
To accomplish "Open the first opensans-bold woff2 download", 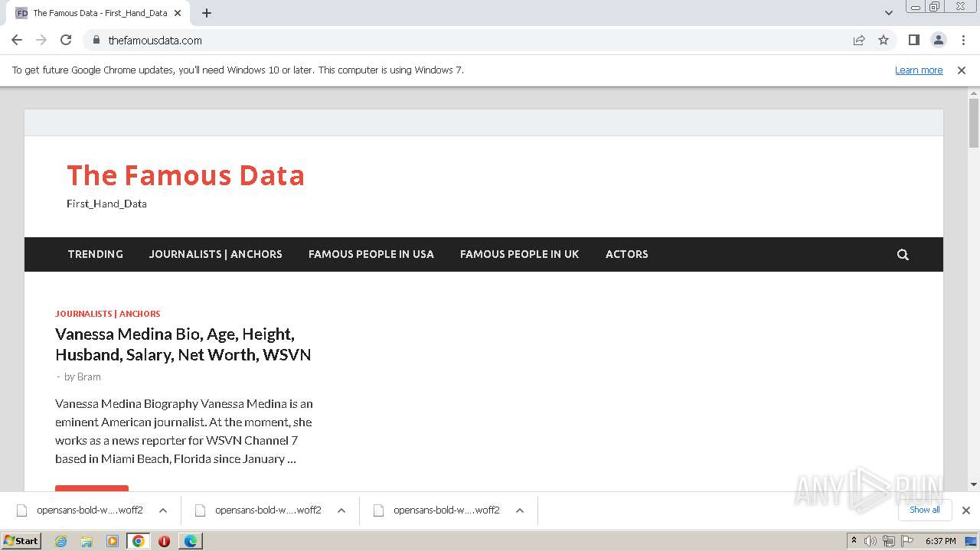I will tap(90, 510).
